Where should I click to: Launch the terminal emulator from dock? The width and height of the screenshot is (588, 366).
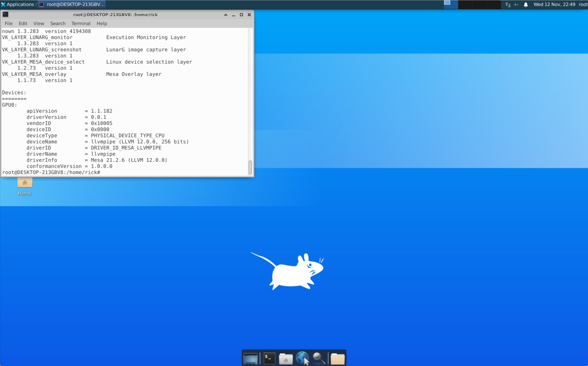click(x=269, y=358)
